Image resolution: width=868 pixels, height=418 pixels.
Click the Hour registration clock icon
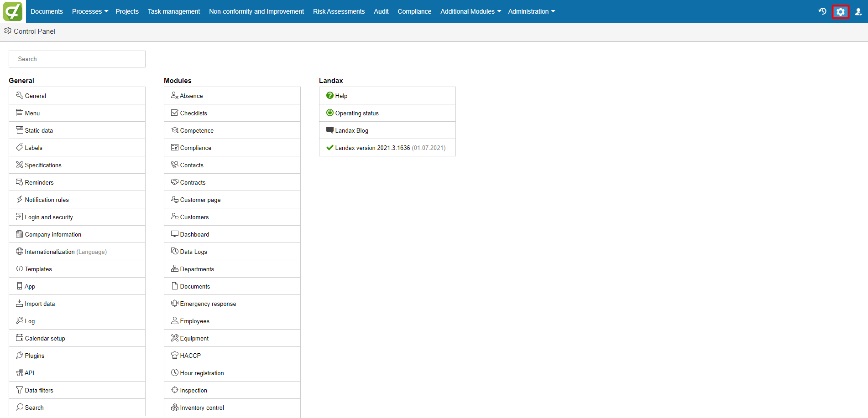[175, 373]
